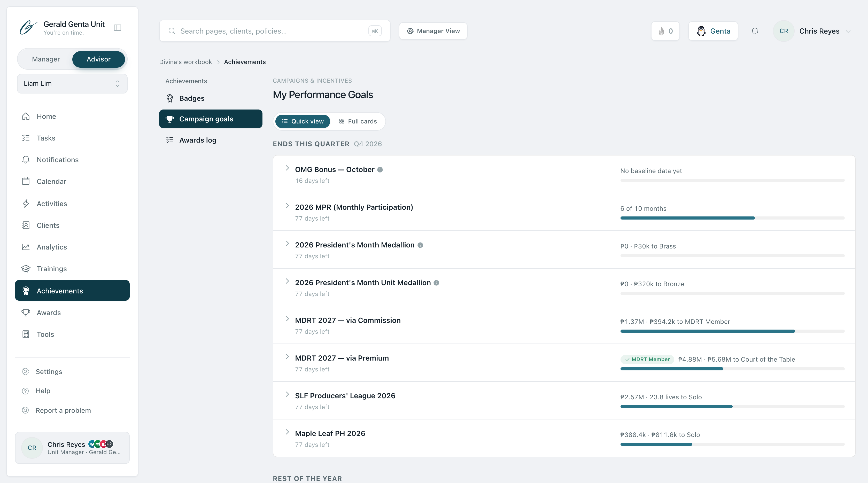Switch to Manager role toggle
The image size is (868, 483).
coord(46,59)
